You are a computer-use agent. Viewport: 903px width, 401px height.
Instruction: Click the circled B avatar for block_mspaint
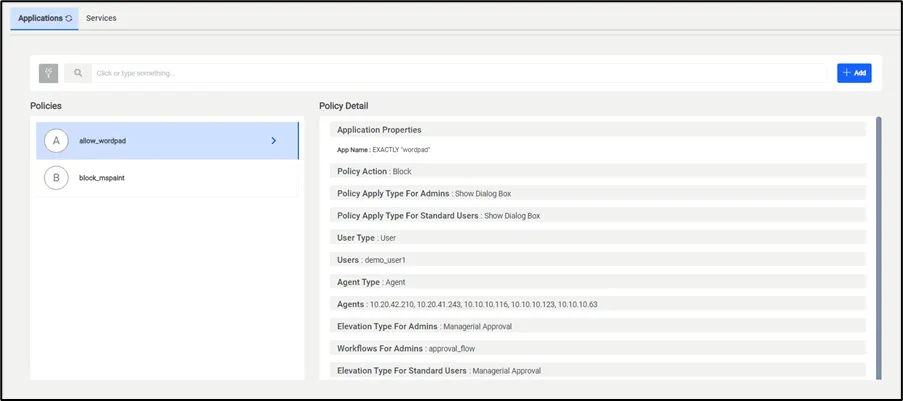click(x=56, y=178)
